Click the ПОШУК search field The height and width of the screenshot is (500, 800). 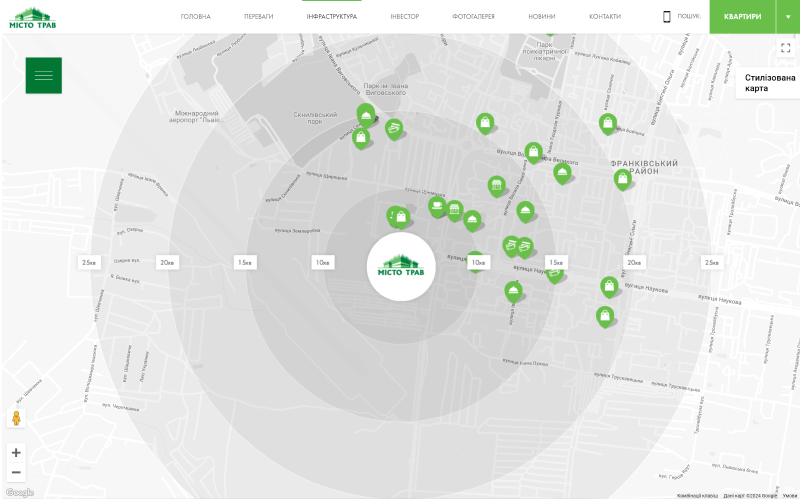pyautogui.click(x=689, y=16)
